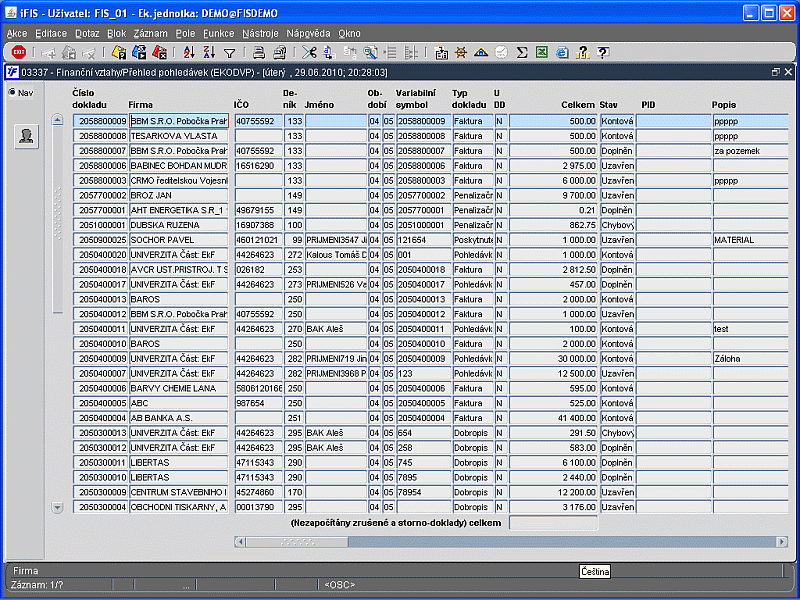Click the Firma field BBM S.R.O. in first row
This screenshot has width=800, height=600.
click(x=179, y=120)
